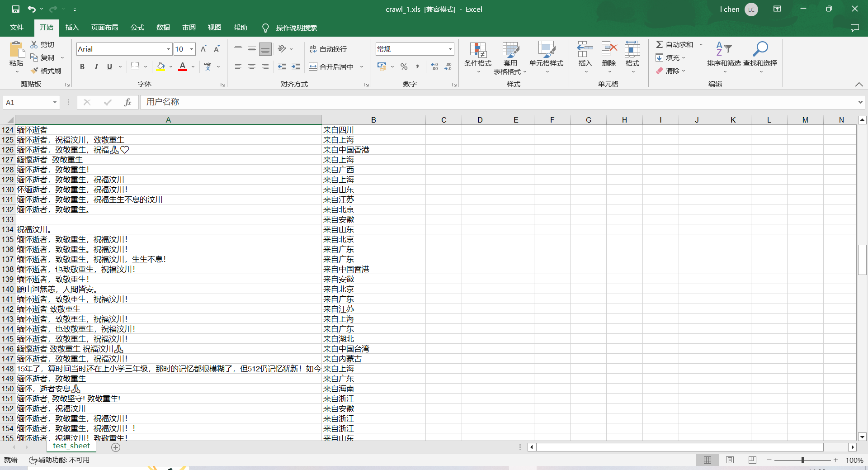This screenshot has width=868, height=470.
Task: Click the text orientation icon
Action: (282, 49)
